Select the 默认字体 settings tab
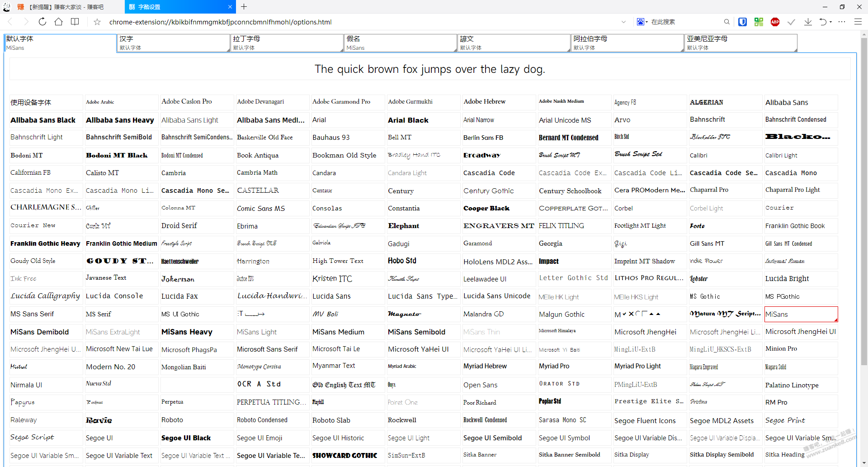 60,43
